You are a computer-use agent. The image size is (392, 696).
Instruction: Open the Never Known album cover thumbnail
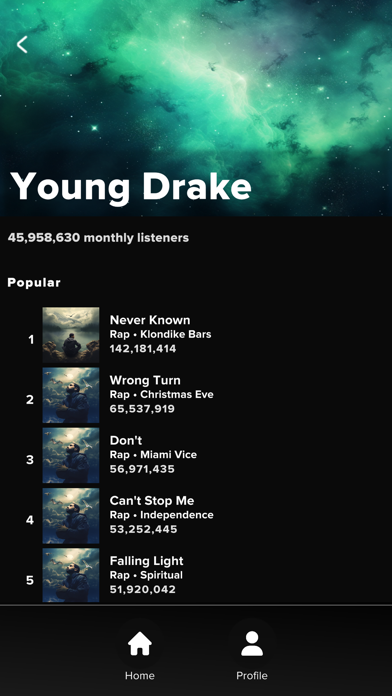(x=71, y=335)
